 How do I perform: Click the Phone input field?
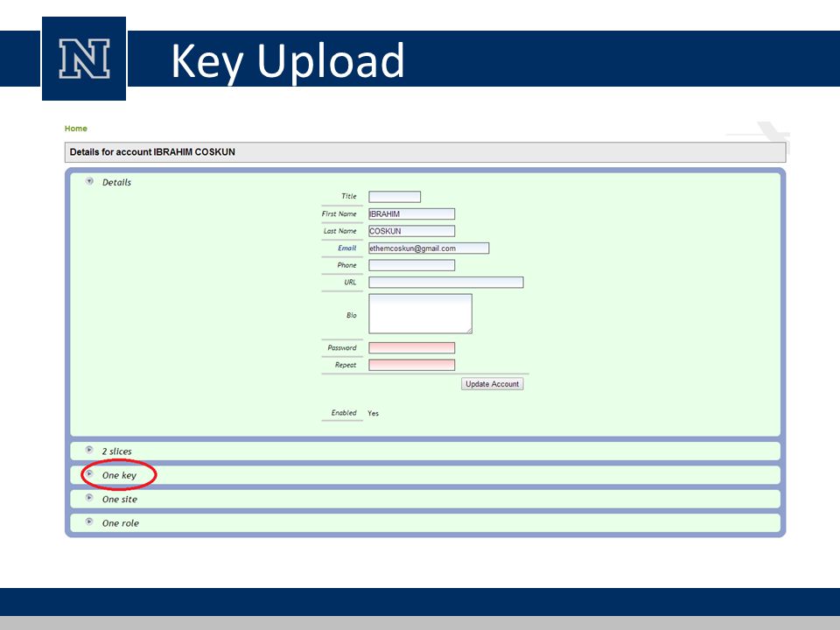(x=411, y=265)
